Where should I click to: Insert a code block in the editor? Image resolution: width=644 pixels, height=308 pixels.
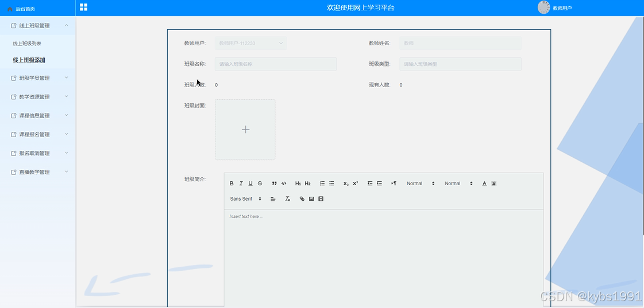coord(284,184)
